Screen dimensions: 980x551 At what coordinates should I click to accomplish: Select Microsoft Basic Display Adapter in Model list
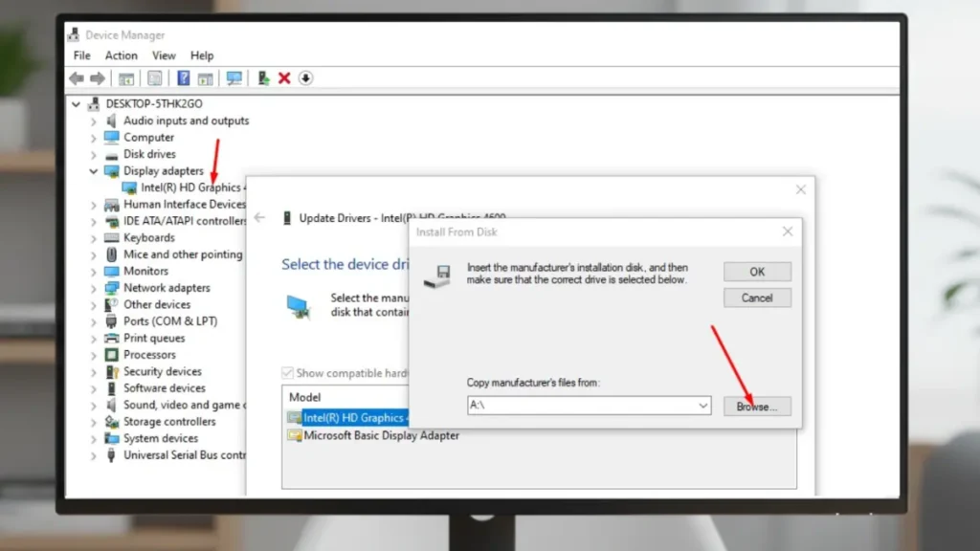(x=381, y=435)
